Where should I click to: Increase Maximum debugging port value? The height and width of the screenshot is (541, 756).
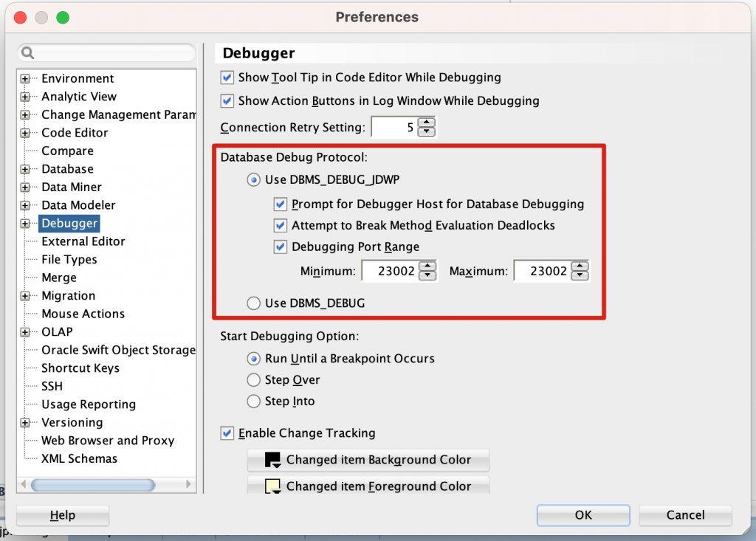(x=580, y=266)
